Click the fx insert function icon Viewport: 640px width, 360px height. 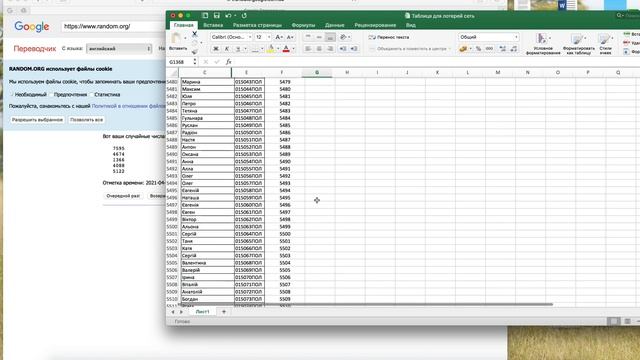[x=229, y=62]
